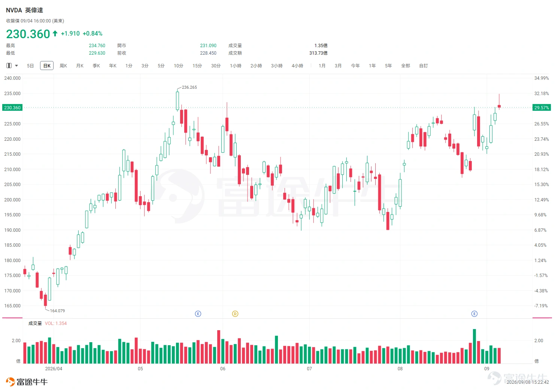Click the 240.000 price axis label
555x392 pixels.
point(12,78)
